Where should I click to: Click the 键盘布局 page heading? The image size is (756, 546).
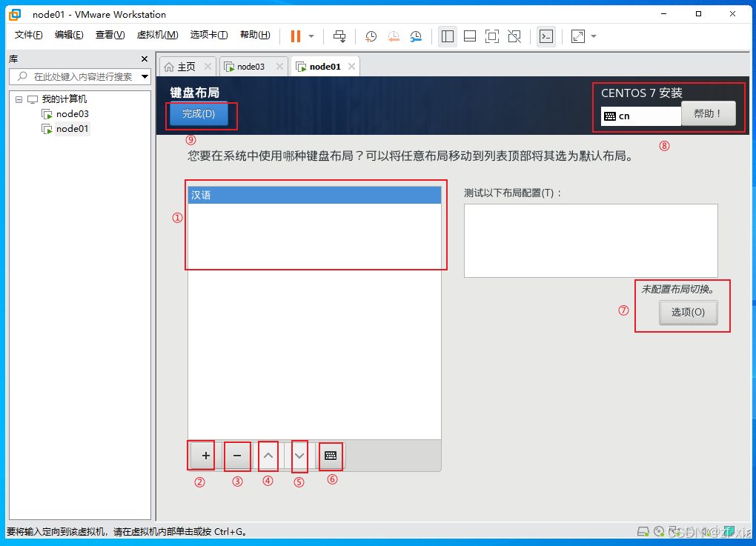click(x=195, y=93)
